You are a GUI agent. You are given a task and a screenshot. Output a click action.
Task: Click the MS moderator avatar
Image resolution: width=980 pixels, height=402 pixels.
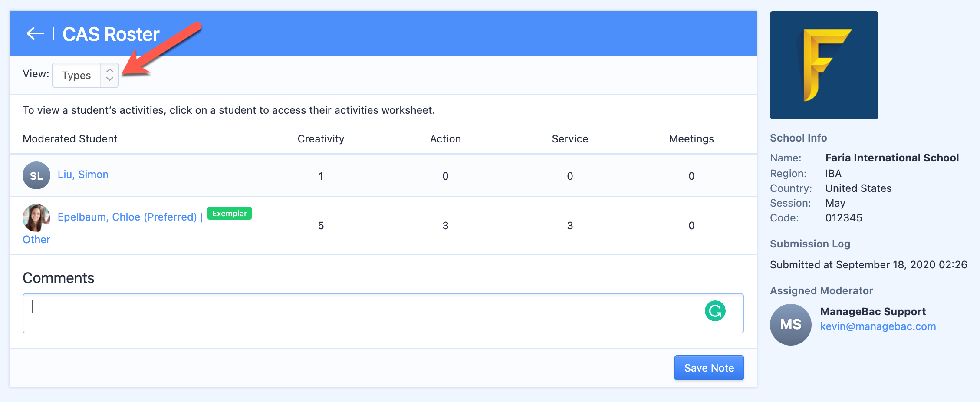point(790,325)
